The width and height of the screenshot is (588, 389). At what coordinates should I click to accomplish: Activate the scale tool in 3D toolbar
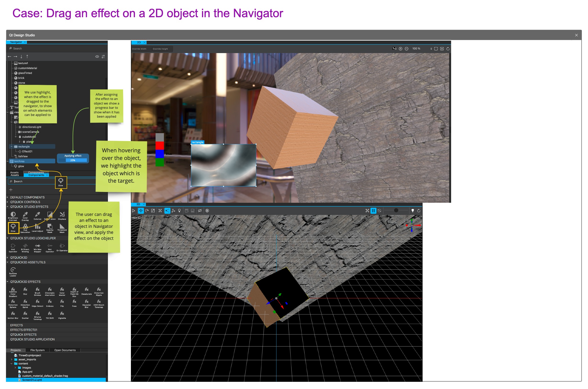[x=153, y=211]
